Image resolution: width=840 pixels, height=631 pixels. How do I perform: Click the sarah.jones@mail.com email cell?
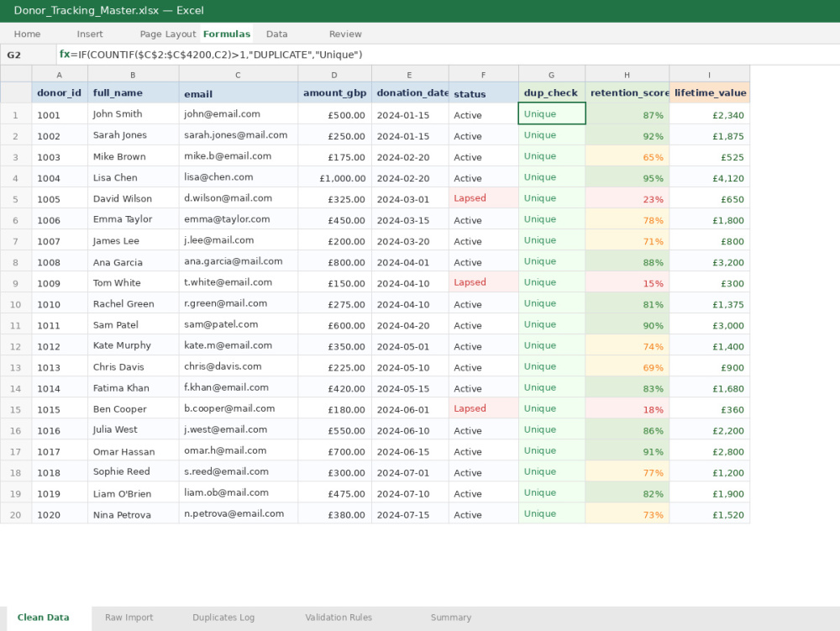(238, 135)
